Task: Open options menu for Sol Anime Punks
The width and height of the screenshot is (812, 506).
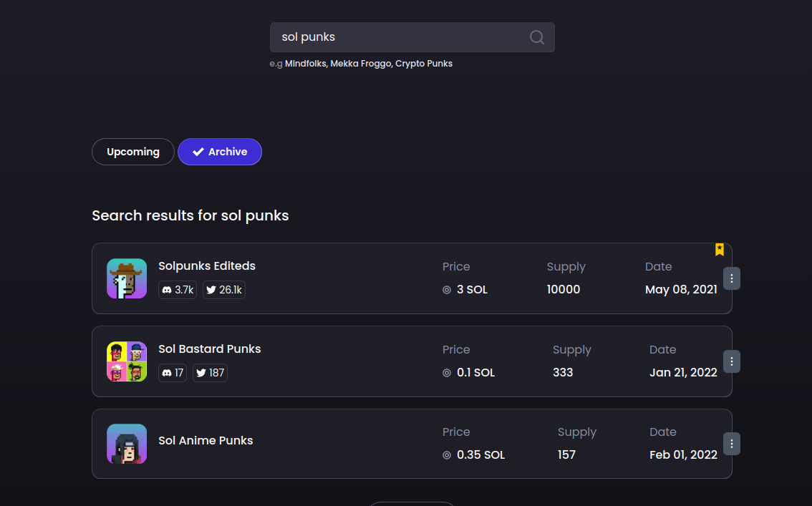Action: coord(731,444)
